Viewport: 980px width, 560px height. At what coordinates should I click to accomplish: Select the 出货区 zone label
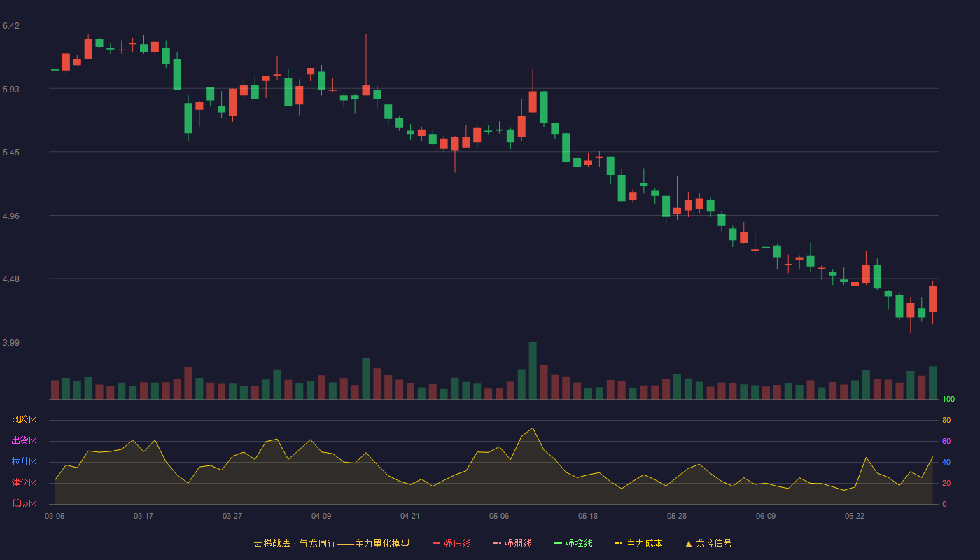pyautogui.click(x=24, y=441)
